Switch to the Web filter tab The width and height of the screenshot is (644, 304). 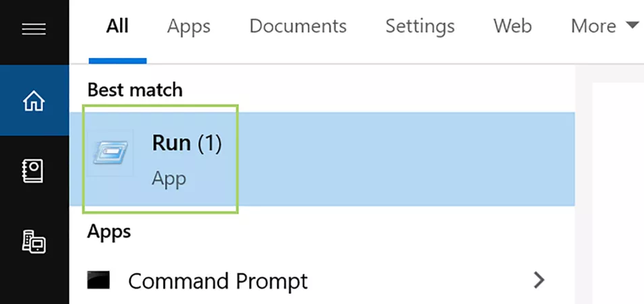[x=512, y=27]
